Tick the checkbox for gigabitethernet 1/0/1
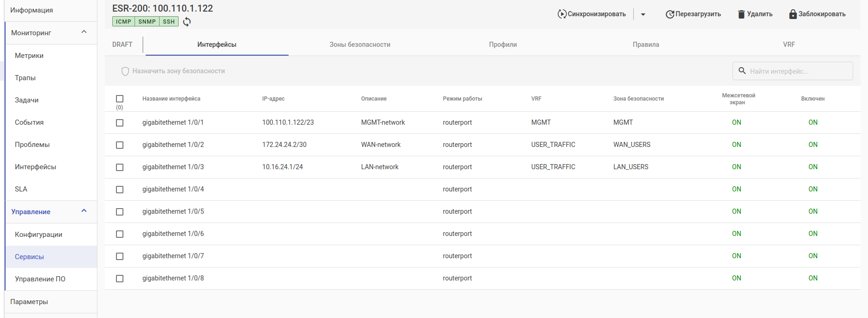This screenshot has height=318, width=868. pyautogui.click(x=120, y=123)
